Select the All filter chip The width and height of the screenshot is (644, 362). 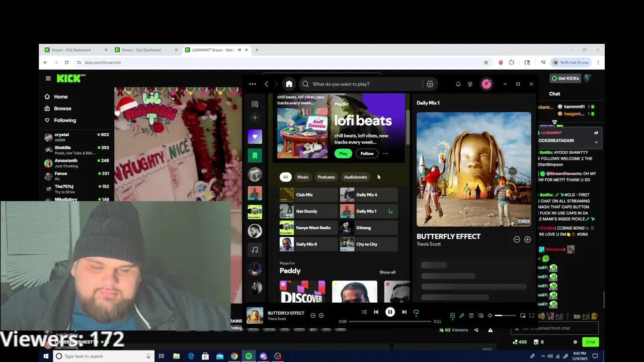click(285, 177)
